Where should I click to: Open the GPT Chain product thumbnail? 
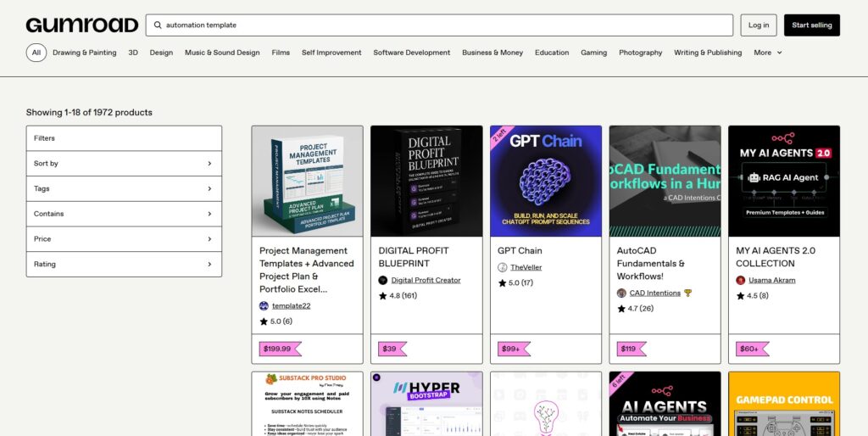click(x=546, y=181)
